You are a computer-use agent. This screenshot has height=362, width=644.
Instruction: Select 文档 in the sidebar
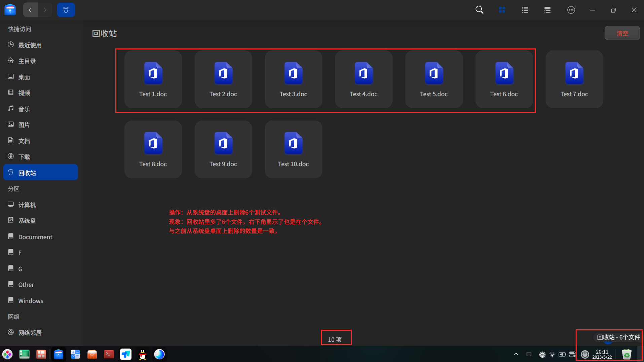[24, 141]
